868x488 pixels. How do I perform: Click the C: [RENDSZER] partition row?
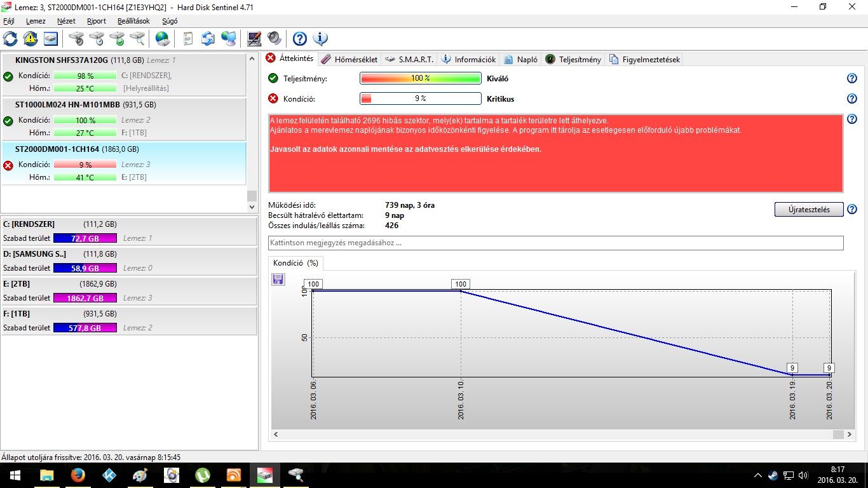pyautogui.click(x=129, y=231)
